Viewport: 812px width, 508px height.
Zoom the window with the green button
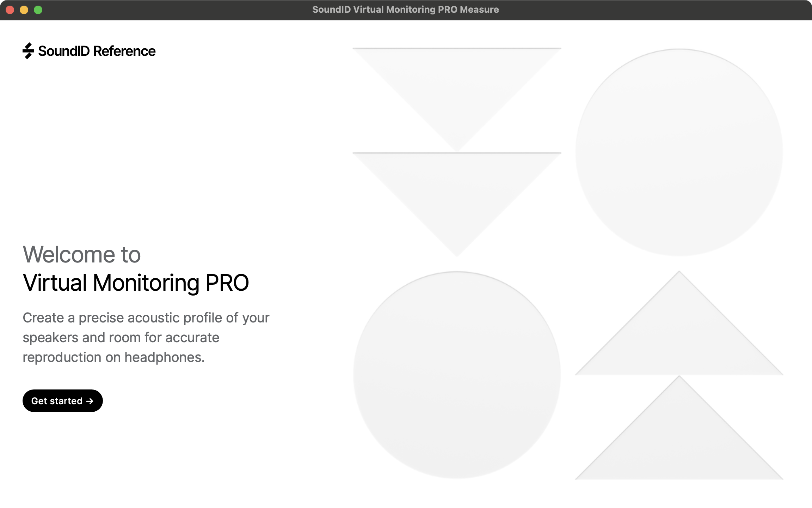coord(38,10)
